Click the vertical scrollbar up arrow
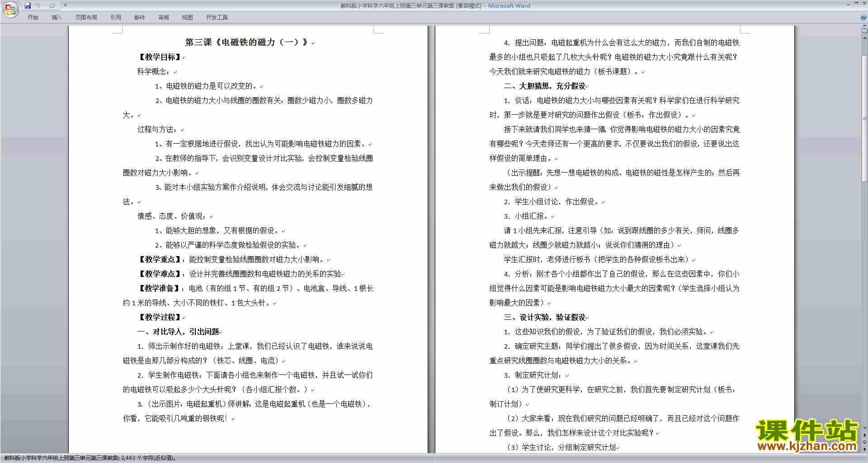The height and width of the screenshot is (463, 868). (x=865, y=38)
